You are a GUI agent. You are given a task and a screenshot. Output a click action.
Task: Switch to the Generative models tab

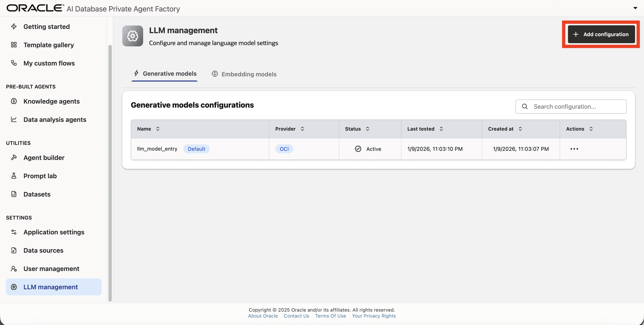tap(164, 74)
